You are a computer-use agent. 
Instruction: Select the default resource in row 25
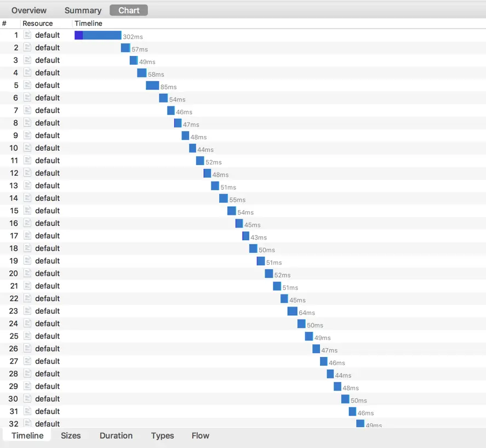point(47,336)
